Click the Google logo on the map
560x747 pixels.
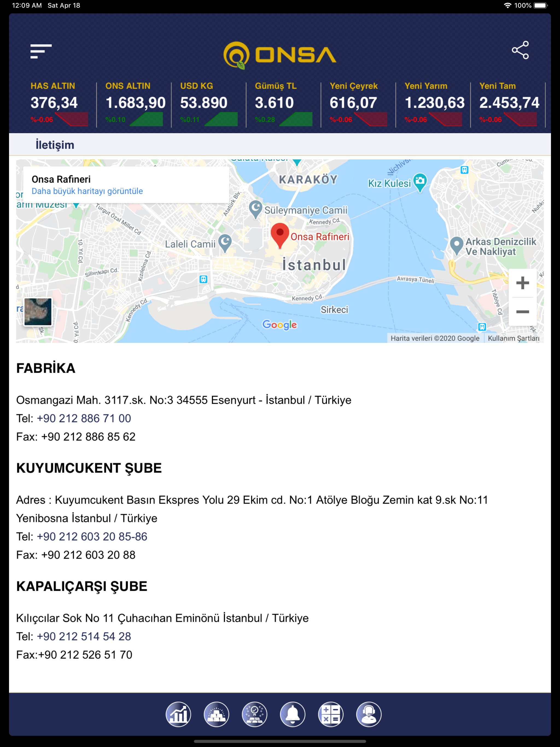click(280, 325)
